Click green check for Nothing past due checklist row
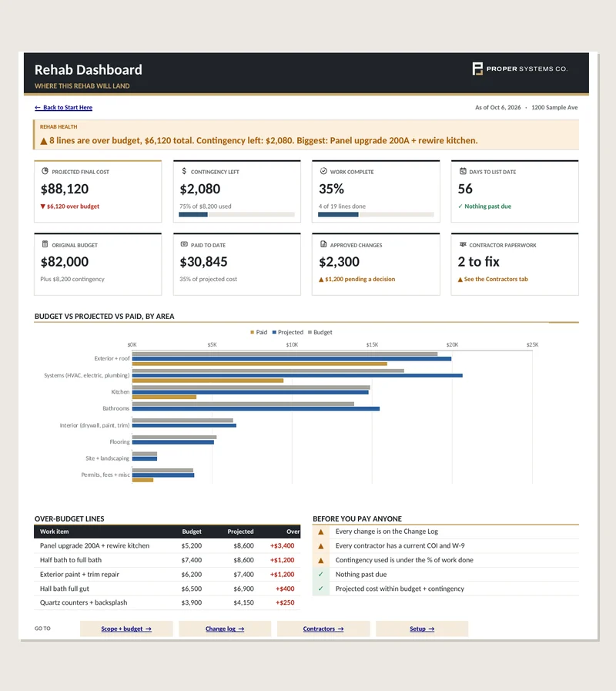 pos(321,574)
